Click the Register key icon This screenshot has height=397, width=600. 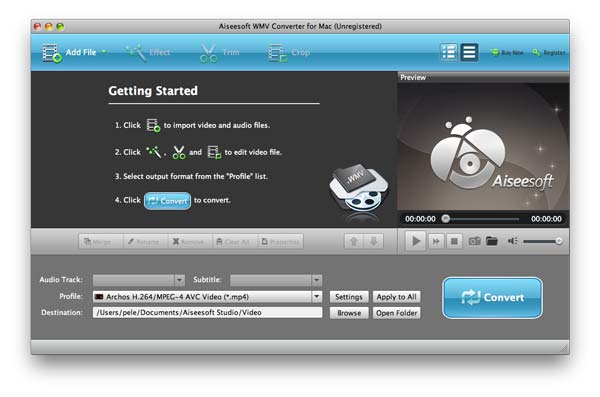pos(536,52)
